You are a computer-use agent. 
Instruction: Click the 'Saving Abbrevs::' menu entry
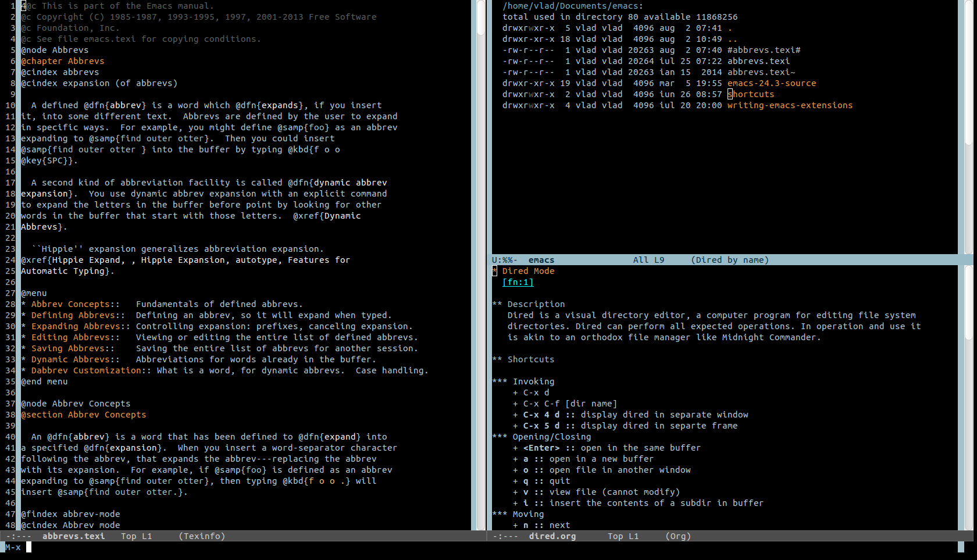(x=73, y=348)
